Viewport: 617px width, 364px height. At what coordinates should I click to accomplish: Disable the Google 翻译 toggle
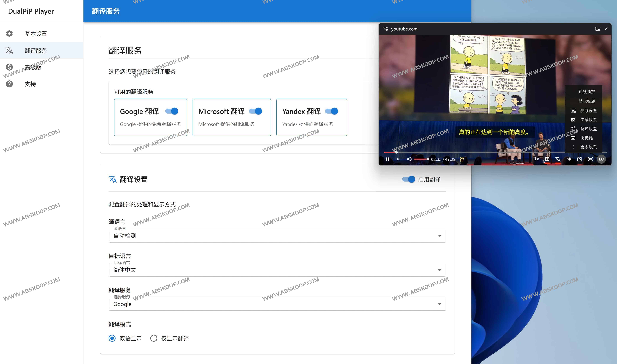pyautogui.click(x=172, y=111)
